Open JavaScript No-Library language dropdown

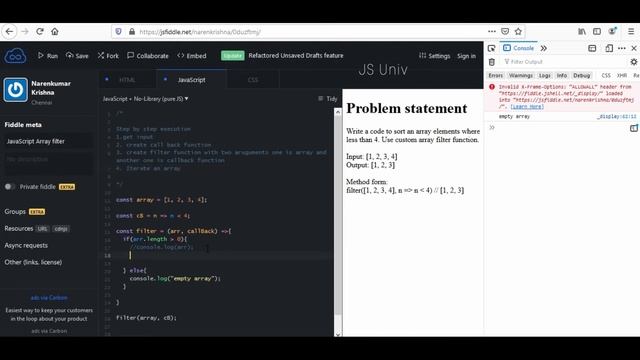[x=145, y=99]
